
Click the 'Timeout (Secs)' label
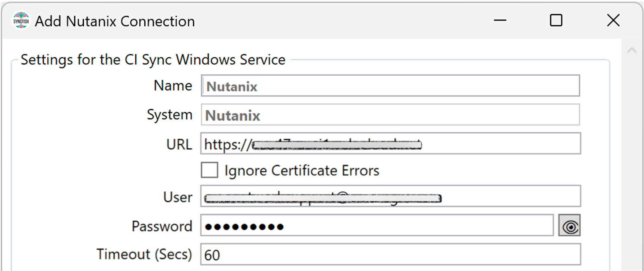pos(144,254)
